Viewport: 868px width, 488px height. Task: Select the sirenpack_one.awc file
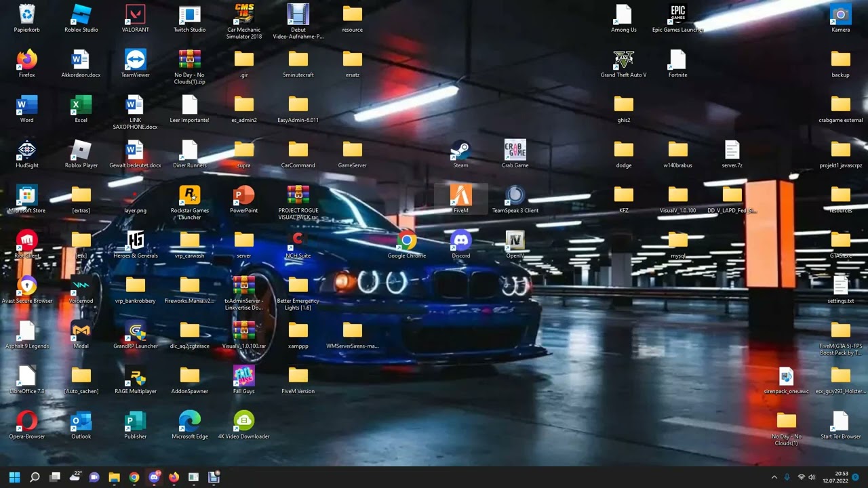coord(787,380)
